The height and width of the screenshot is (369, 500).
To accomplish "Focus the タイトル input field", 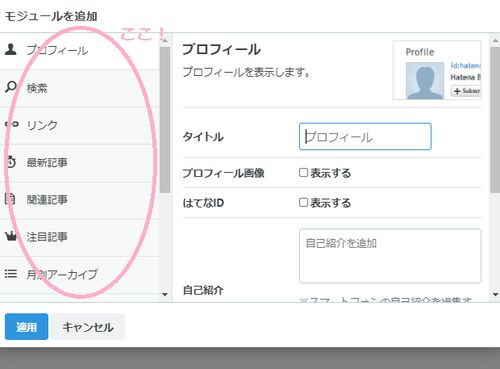I will click(365, 137).
